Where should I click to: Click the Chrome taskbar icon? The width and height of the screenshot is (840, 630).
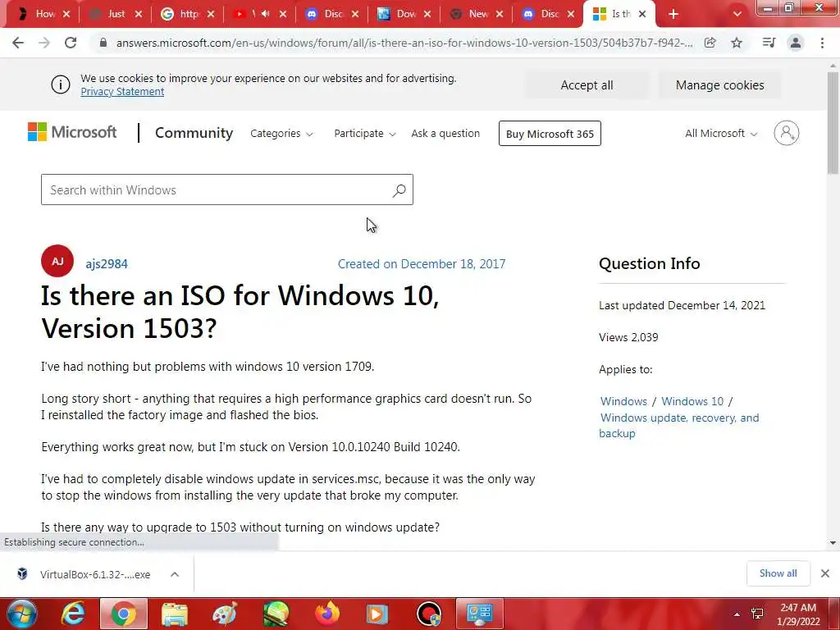coord(124,614)
